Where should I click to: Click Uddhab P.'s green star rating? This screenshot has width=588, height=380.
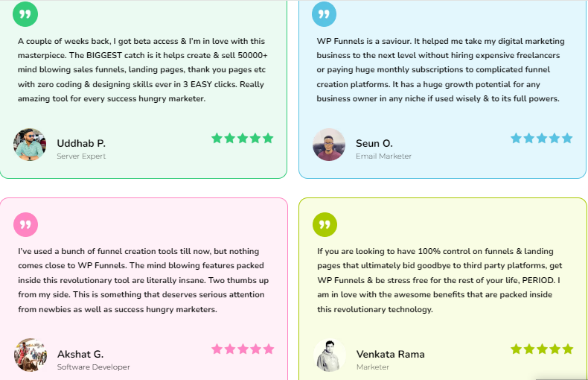(x=242, y=138)
